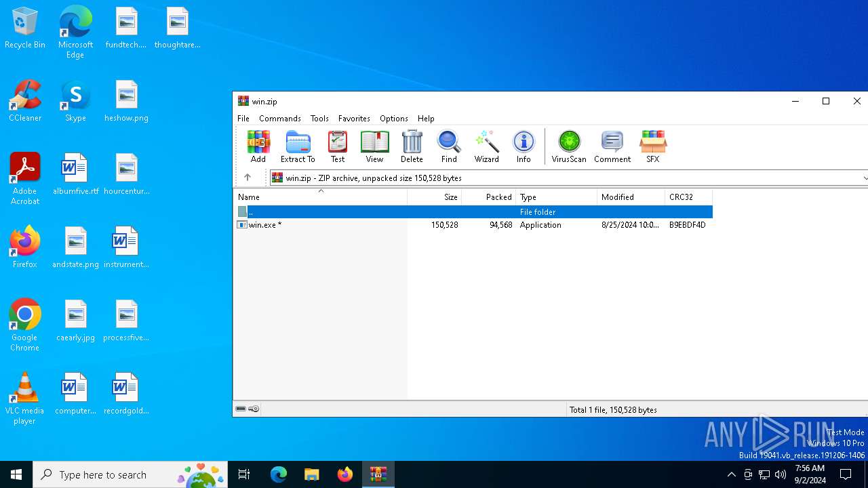This screenshot has height=488, width=868.
Task: Select the Google Chrome desktop shortcut
Action: 25,325
